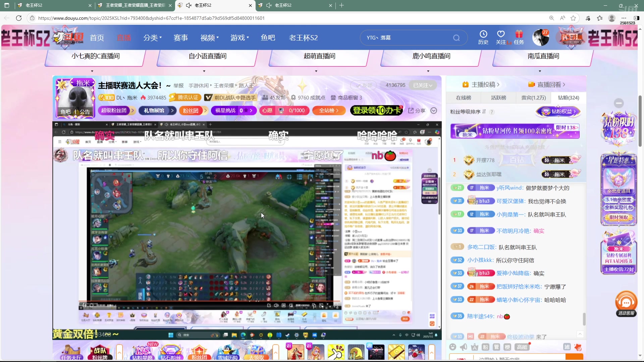Toggle the 友邻 neighbor checkmark button

click(364, 85)
